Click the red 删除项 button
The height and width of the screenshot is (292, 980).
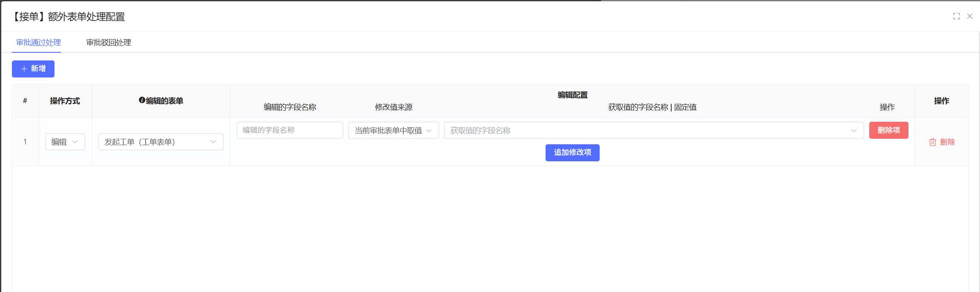point(888,130)
